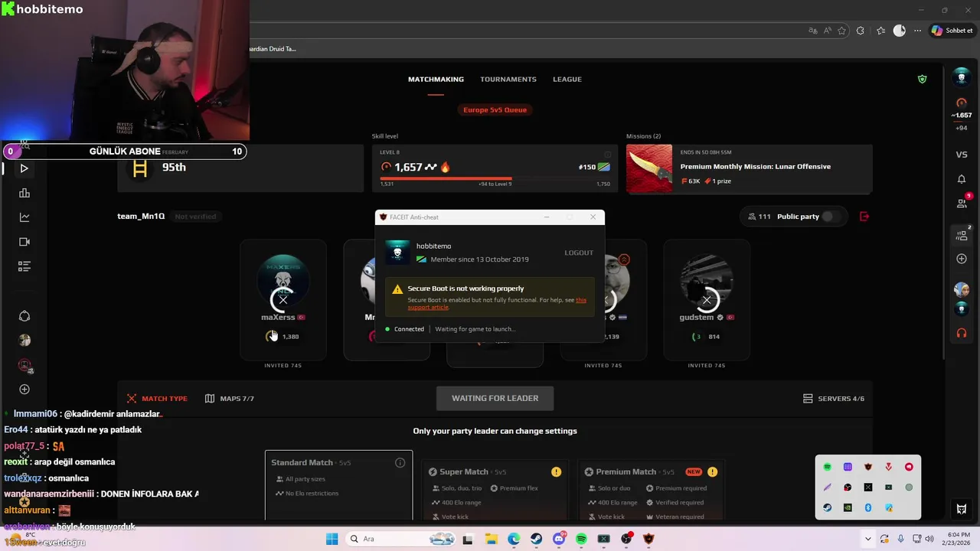Click the gudstem player card
Image resolution: width=980 pixels, height=551 pixels.
[x=707, y=300]
